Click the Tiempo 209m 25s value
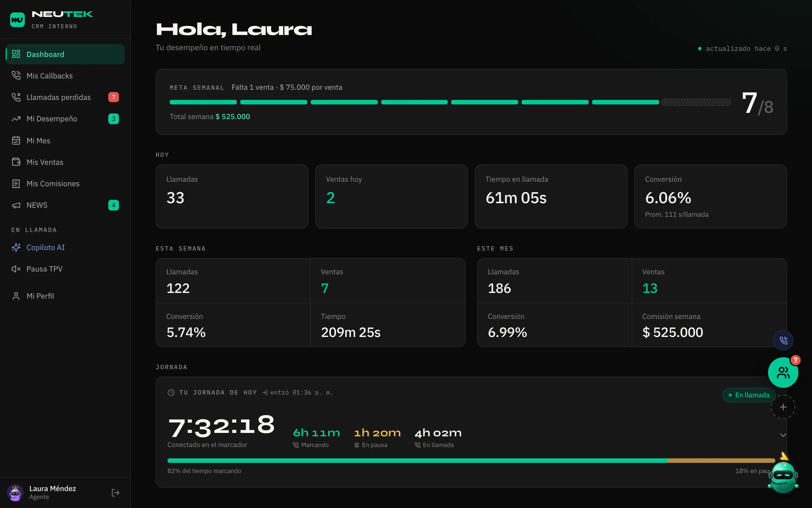 coord(351,332)
